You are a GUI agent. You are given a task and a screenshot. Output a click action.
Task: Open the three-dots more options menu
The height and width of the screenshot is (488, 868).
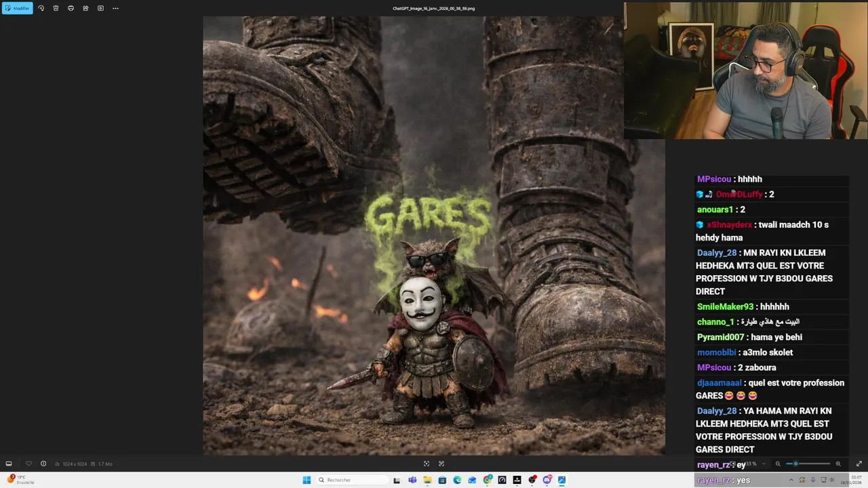point(115,8)
